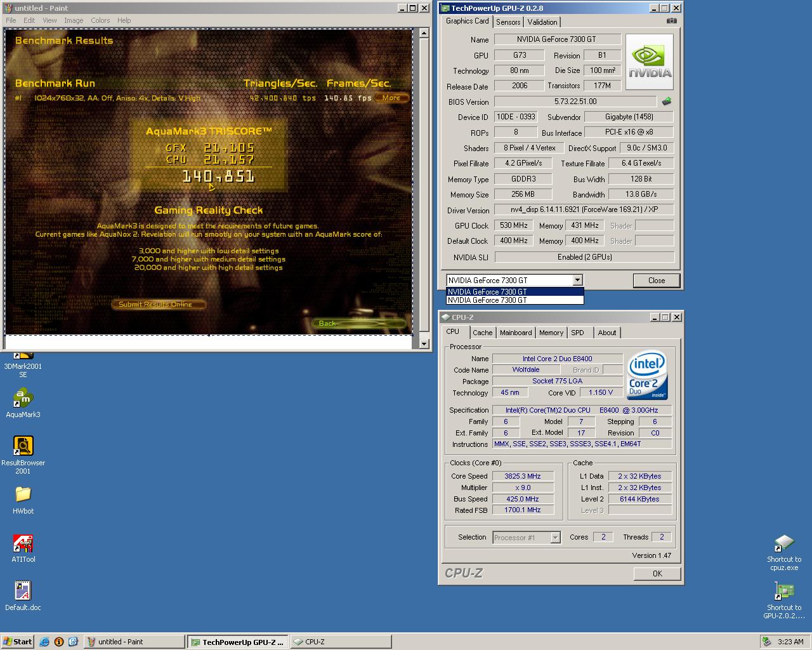Click the Core Speed 3825.3 MHz value
Image resolution: width=812 pixels, height=650 pixels.
523,476
